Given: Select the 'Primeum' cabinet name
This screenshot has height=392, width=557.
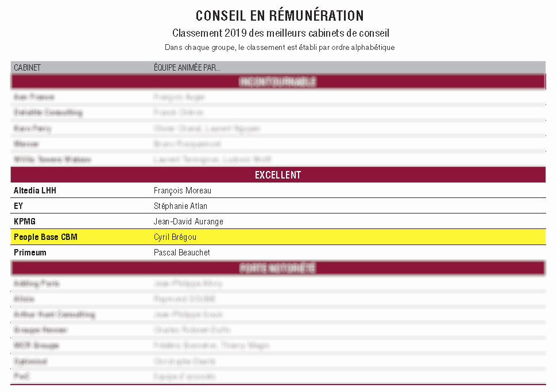Looking at the screenshot, I should point(30,253).
